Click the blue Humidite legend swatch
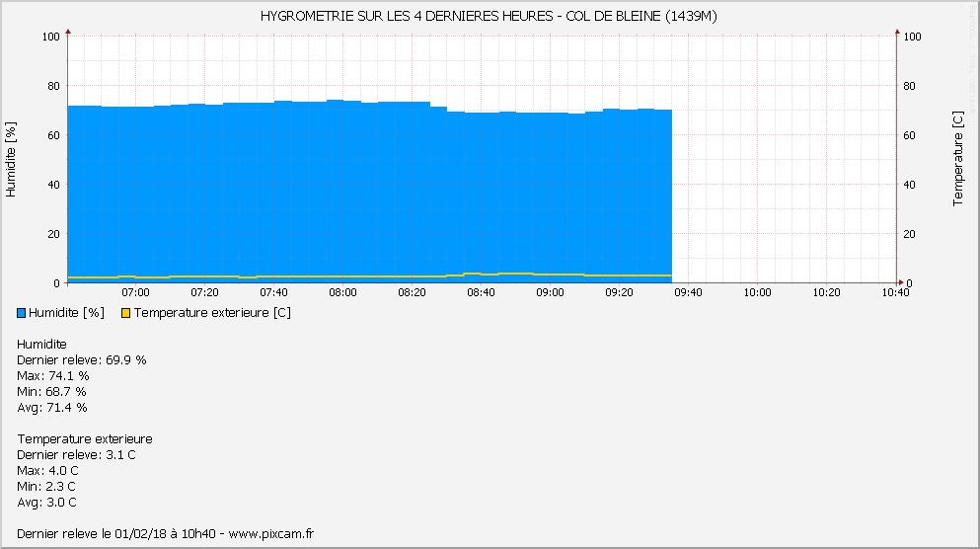 (x=22, y=313)
